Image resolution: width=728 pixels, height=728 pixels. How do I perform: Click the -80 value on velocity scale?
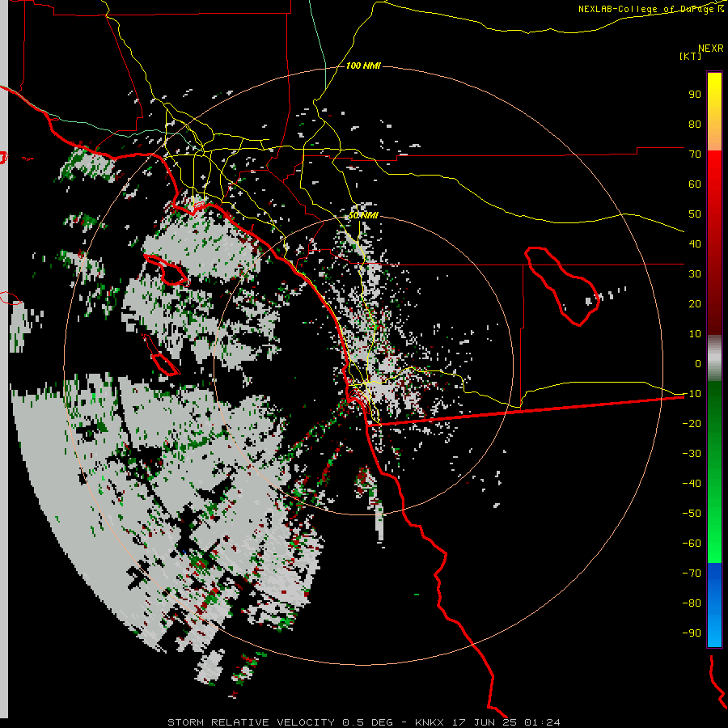(692, 603)
